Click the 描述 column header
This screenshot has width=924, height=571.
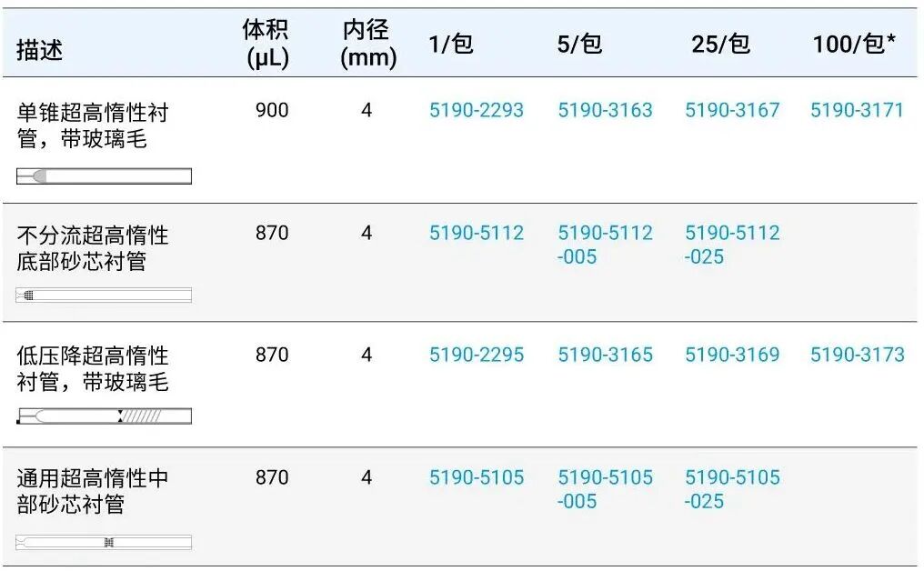[x=40, y=50]
